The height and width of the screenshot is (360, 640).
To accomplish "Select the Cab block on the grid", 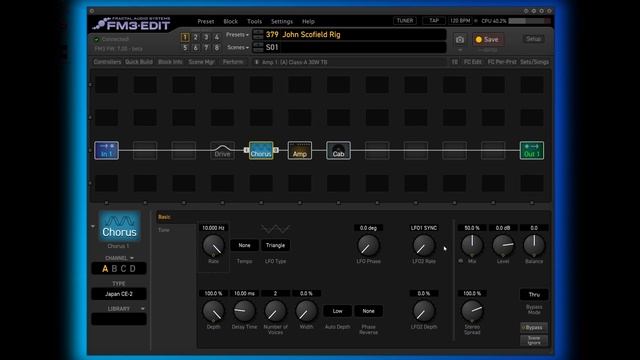I will click(x=338, y=150).
